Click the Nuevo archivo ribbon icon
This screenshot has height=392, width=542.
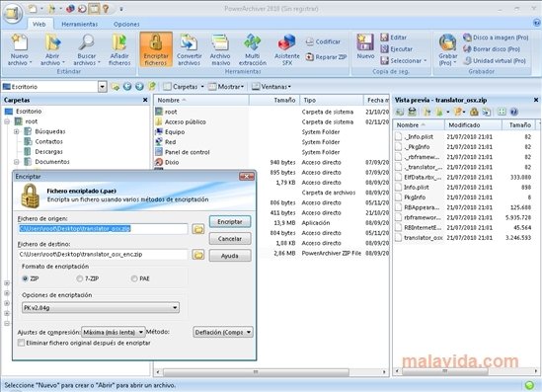20,49
